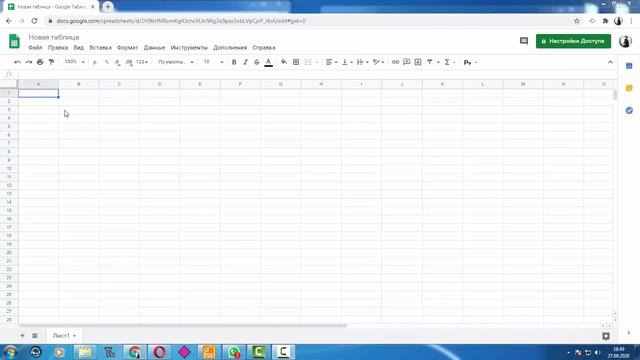640x360 pixels.
Task: Open the text rotation dropdown
Action: tap(378, 62)
